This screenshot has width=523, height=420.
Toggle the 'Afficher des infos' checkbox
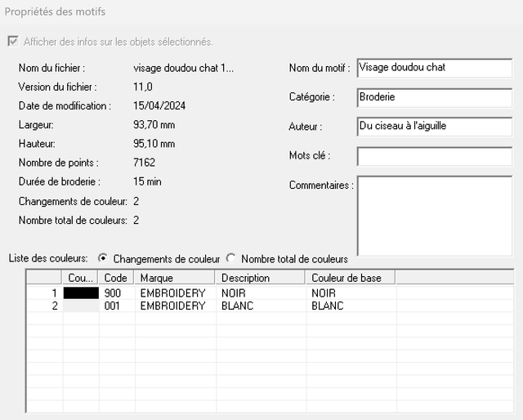(12, 42)
